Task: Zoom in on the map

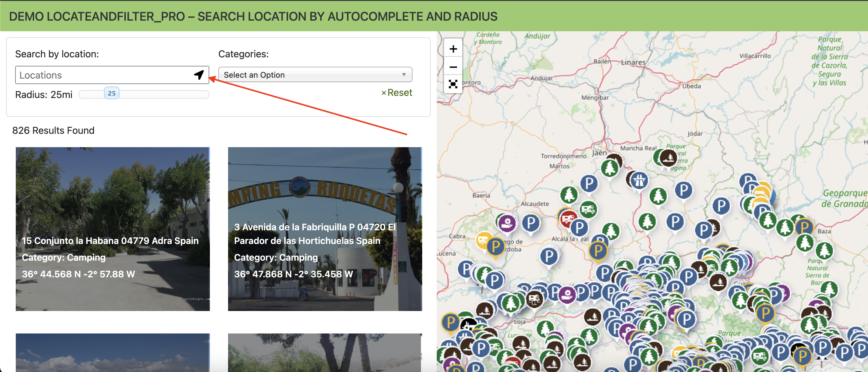Action: pyautogui.click(x=453, y=49)
